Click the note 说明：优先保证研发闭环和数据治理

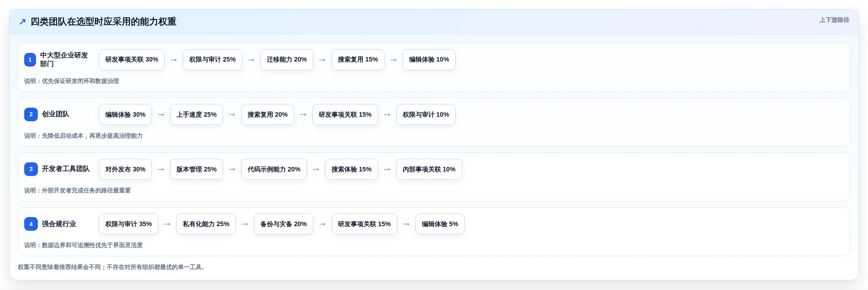pos(72,81)
